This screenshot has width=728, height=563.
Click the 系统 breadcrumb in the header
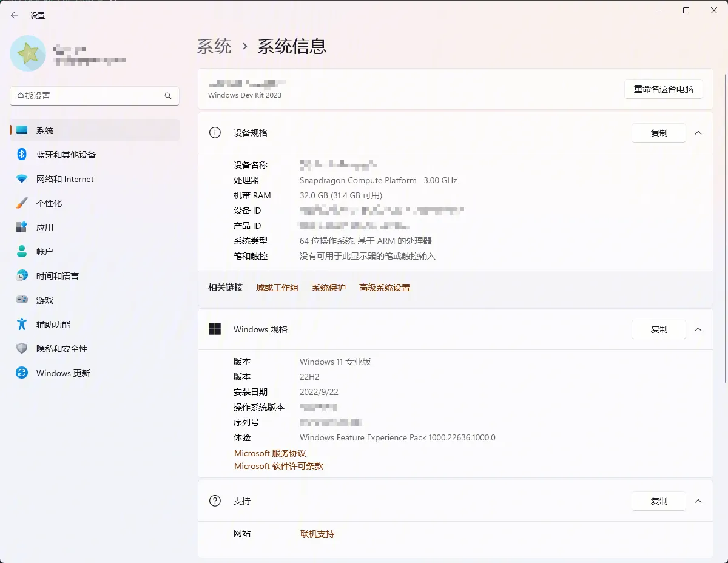214,47
